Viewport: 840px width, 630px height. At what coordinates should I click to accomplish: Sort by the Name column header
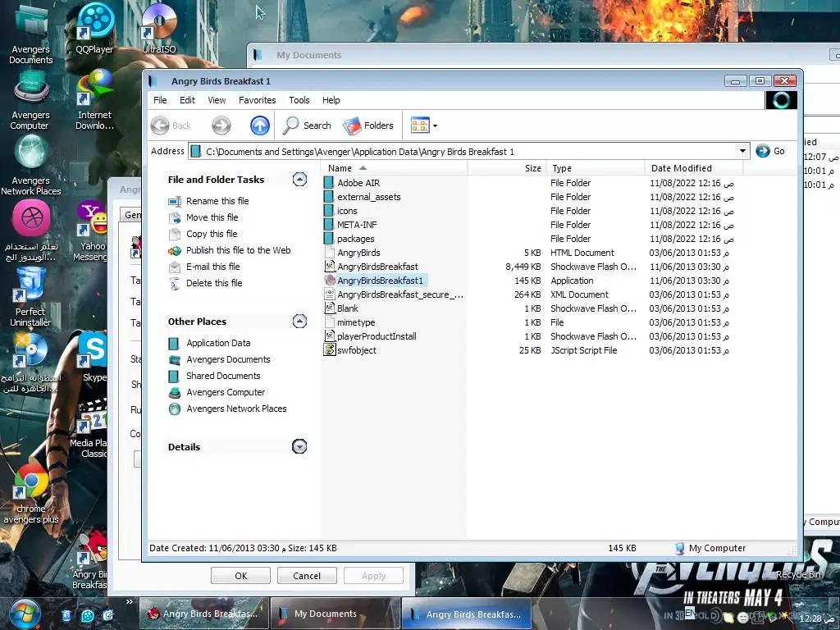point(395,168)
